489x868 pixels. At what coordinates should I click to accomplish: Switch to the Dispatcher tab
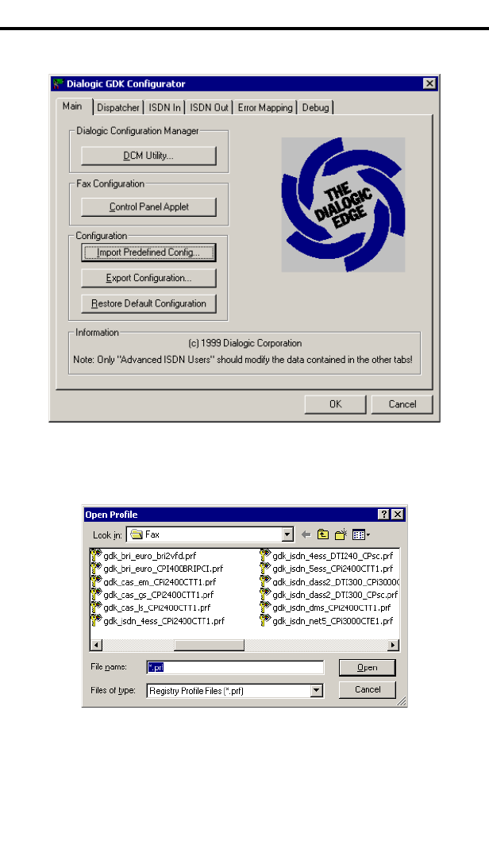coord(117,107)
